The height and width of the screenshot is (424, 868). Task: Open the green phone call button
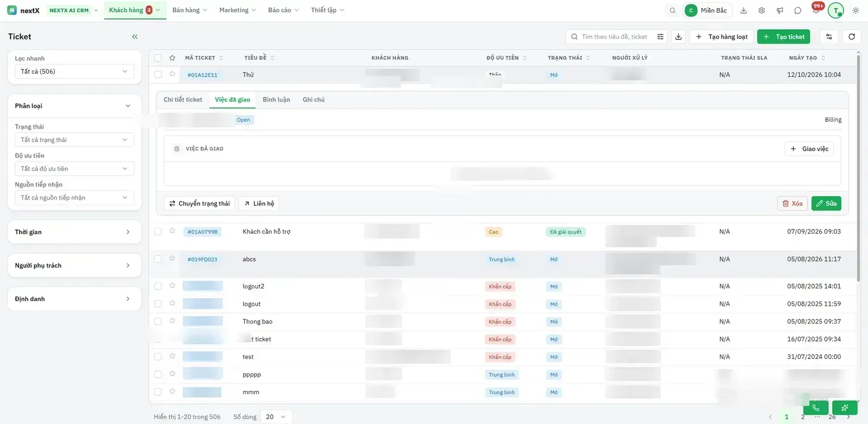816,408
